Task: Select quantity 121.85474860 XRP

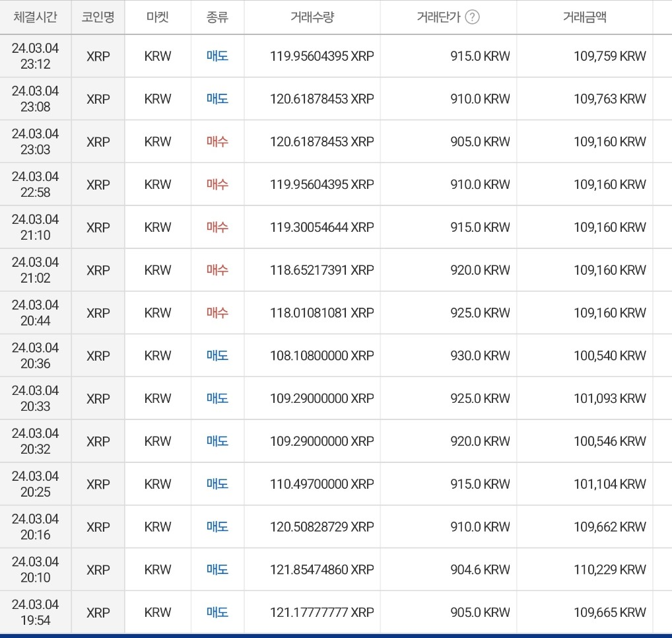Action: pos(322,570)
